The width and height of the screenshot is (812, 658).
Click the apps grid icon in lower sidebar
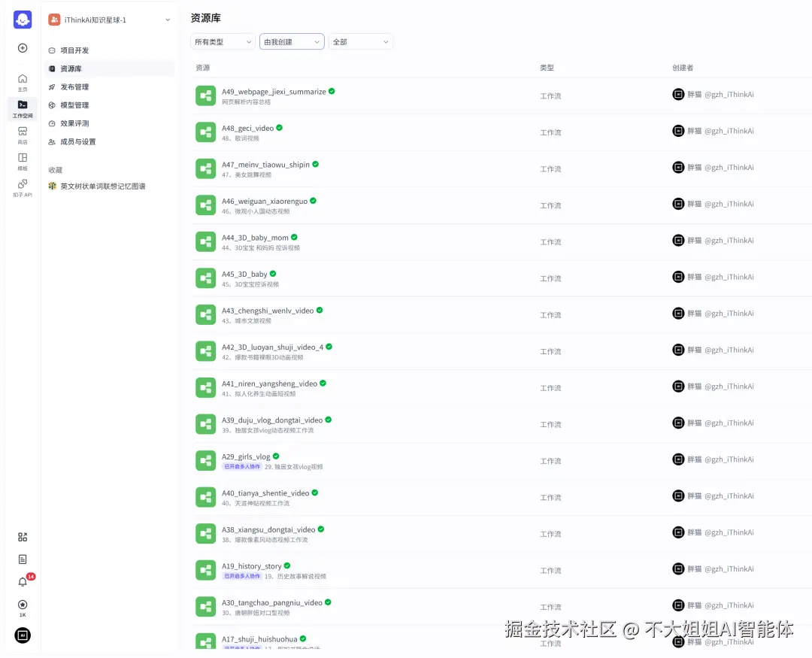click(x=23, y=537)
